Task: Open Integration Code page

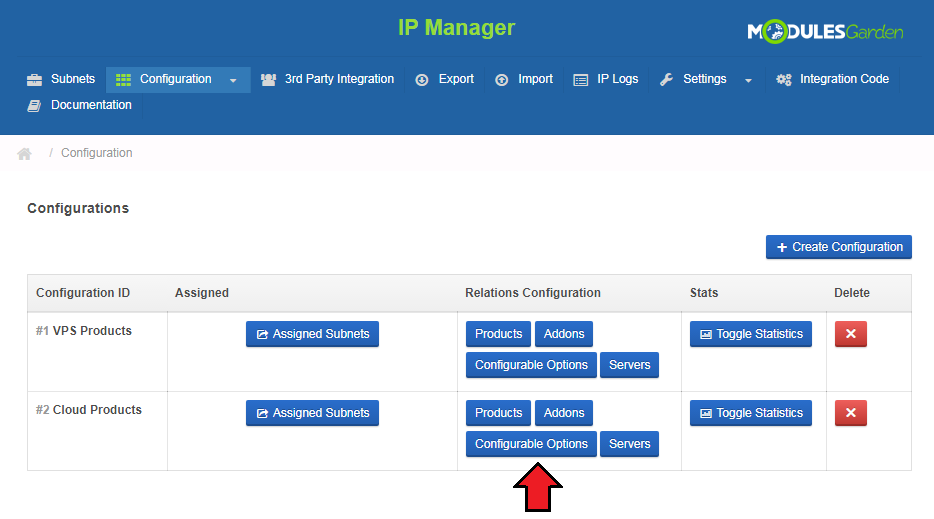Action: point(833,79)
